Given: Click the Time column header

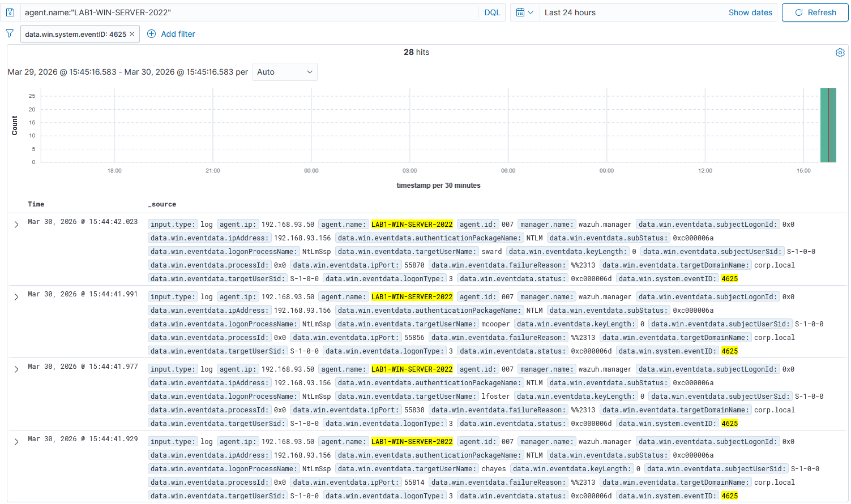Looking at the screenshot, I should click(x=36, y=204).
